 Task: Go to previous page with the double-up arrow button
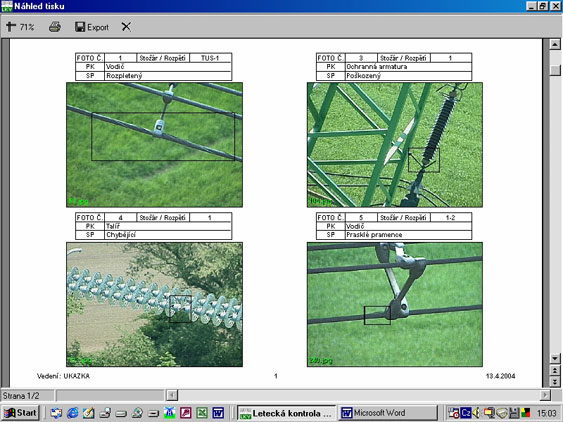tap(555, 370)
